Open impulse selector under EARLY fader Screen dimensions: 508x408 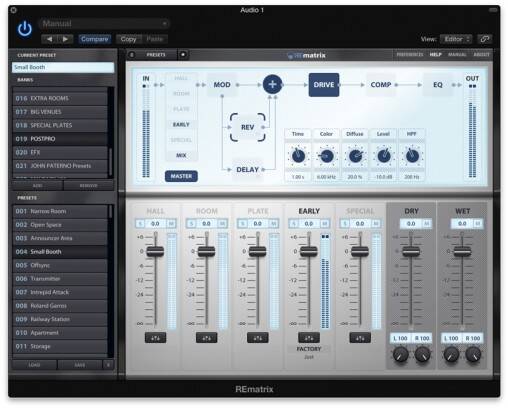click(x=309, y=338)
